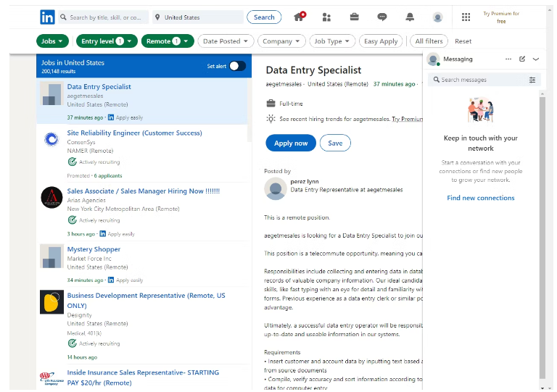This screenshot has height=392, width=557.
Task: Open the Company filter dropdown
Action: 281,41
